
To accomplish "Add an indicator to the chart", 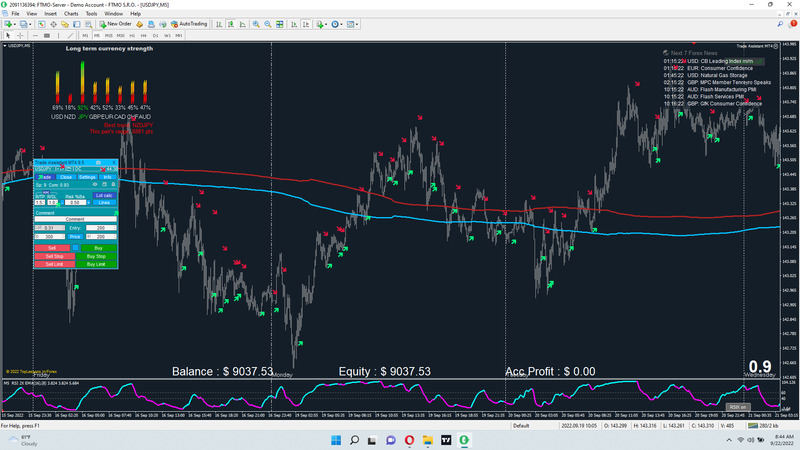I will pos(319,24).
